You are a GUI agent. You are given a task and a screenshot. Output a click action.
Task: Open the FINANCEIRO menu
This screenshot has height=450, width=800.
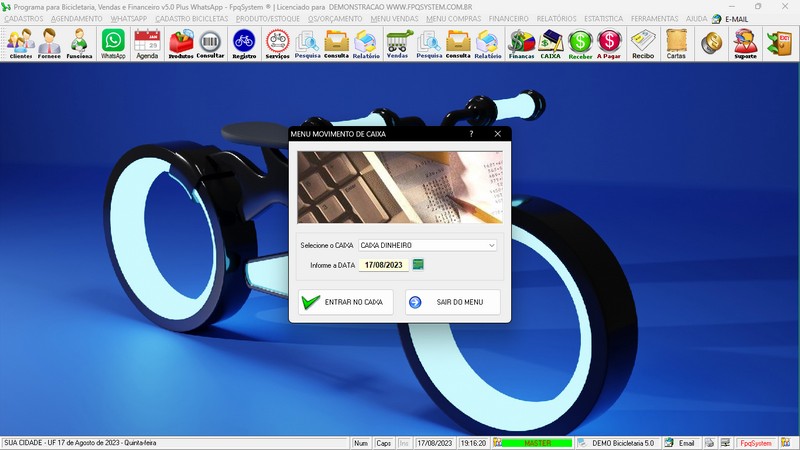(508, 19)
